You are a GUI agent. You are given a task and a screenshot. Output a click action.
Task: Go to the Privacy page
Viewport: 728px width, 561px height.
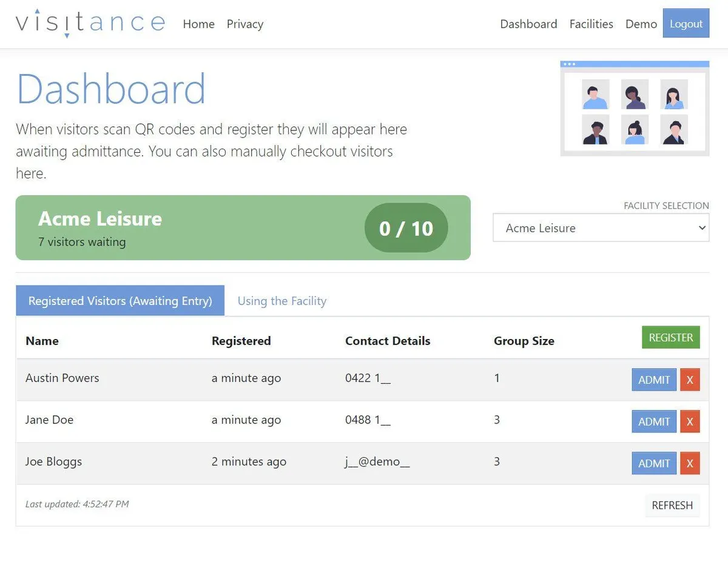[245, 24]
